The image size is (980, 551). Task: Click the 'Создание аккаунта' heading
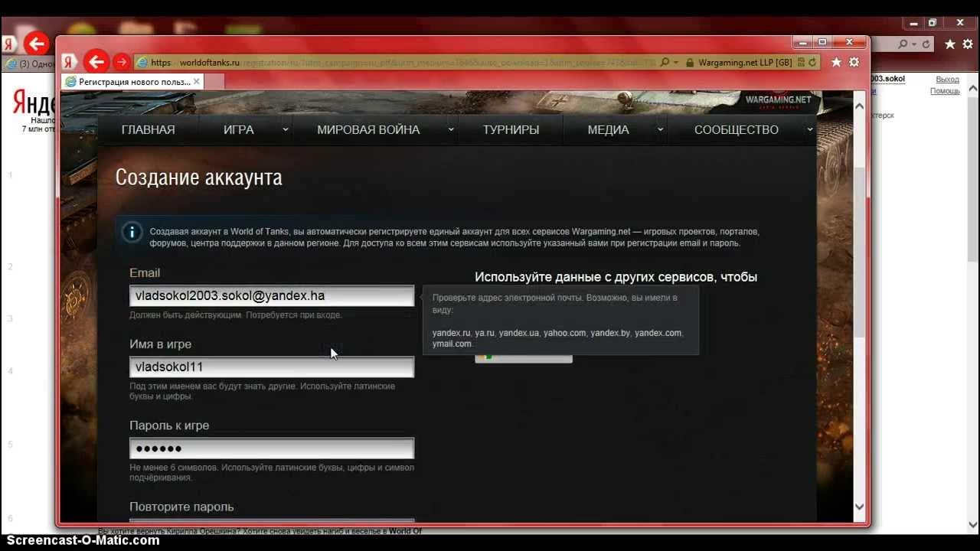tap(198, 178)
